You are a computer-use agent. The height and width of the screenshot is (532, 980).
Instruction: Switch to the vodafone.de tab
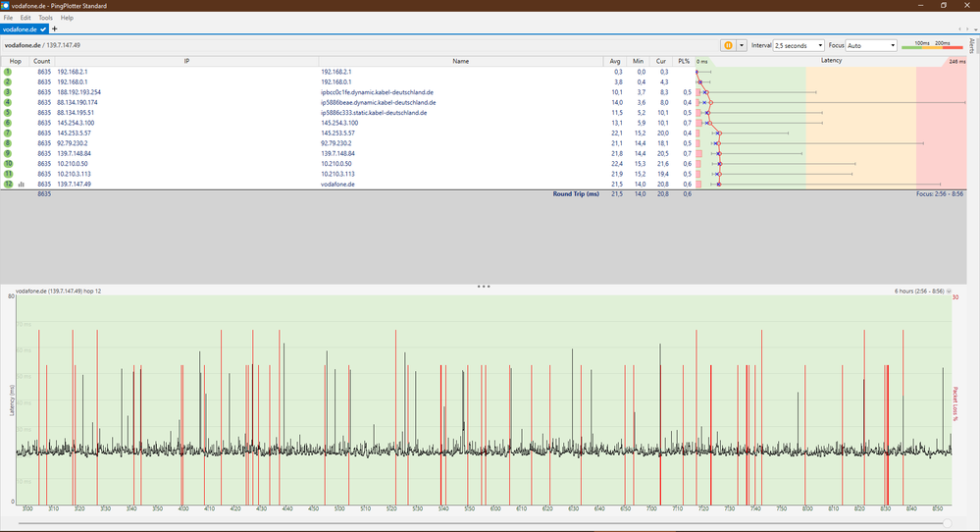tap(20, 29)
